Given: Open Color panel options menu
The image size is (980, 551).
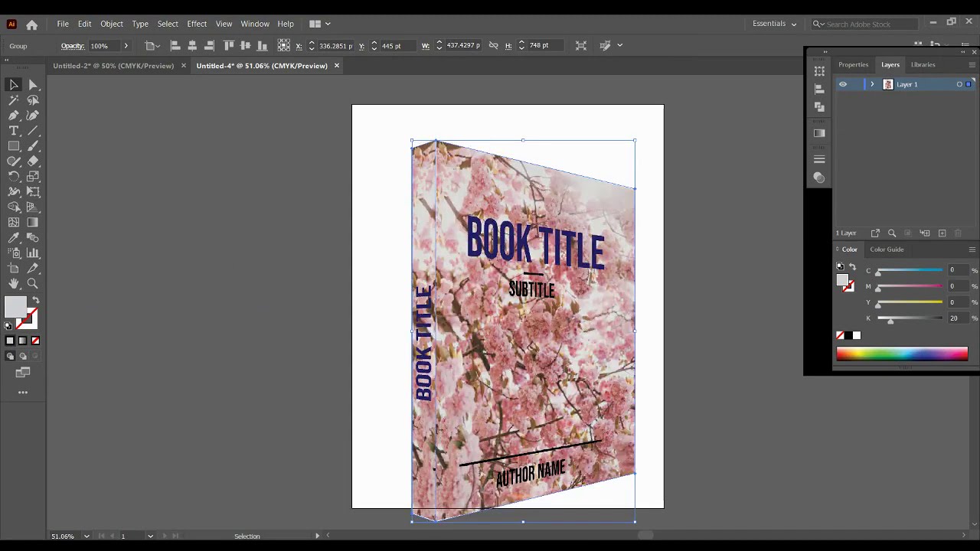Looking at the screenshot, I should (972, 249).
